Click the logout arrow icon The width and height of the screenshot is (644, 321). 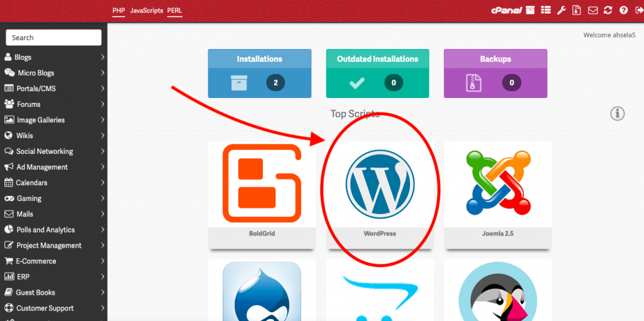(639, 10)
